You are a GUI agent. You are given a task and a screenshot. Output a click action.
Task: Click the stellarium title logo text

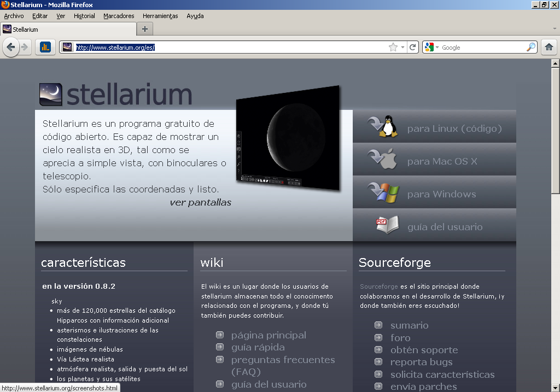[129, 95]
